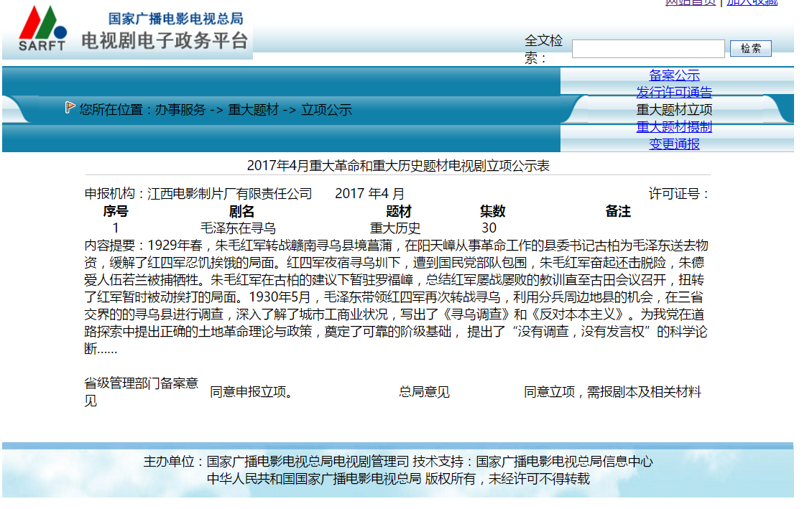Click the 同意立项，需报剧本及相关材料 opinion text
812x509 pixels.
612,392
